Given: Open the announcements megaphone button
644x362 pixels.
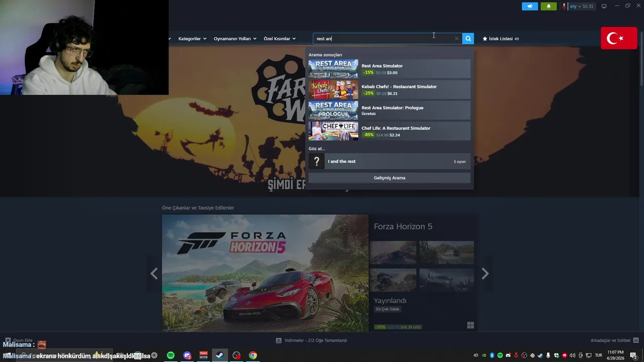Looking at the screenshot, I should tap(529, 6).
